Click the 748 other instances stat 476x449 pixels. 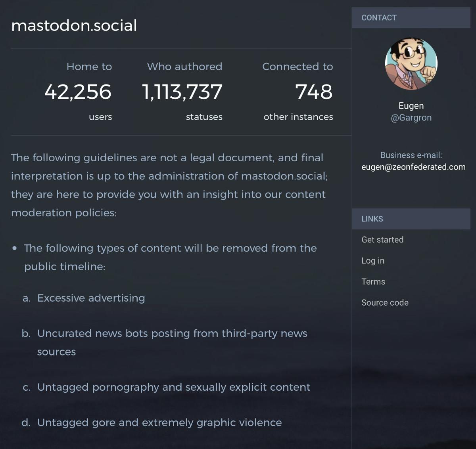(x=314, y=92)
